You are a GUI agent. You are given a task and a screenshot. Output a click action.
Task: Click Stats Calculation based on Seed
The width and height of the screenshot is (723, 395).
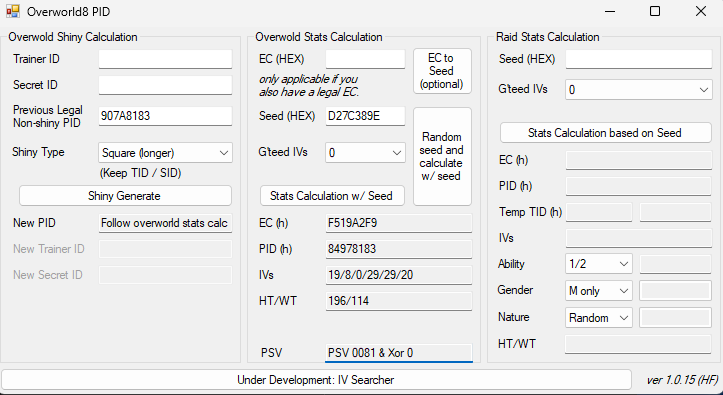coord(605,133)
